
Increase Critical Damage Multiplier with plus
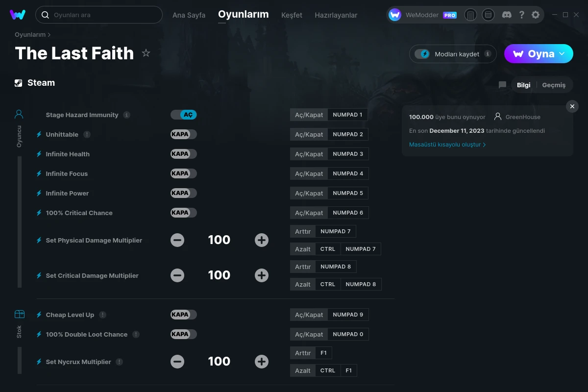click(262, 275)
